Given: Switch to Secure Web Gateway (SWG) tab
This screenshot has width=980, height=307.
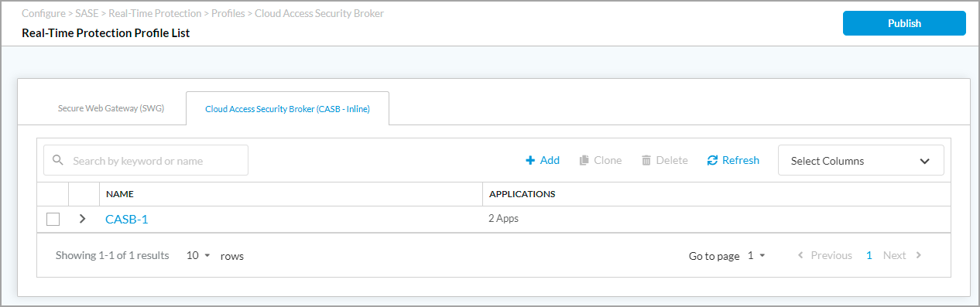Looking at the screenshot, I should coord(111,108).
